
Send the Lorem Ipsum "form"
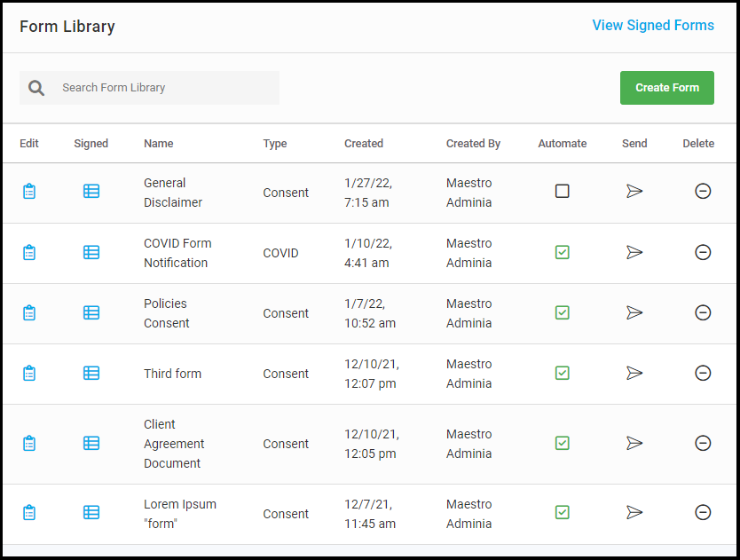pos(634,512)
